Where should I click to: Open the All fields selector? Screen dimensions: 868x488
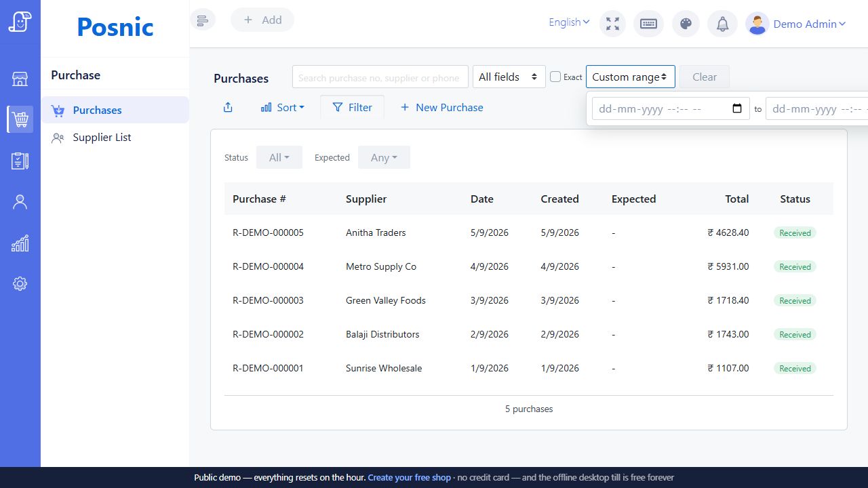click(x=509, y=77)
